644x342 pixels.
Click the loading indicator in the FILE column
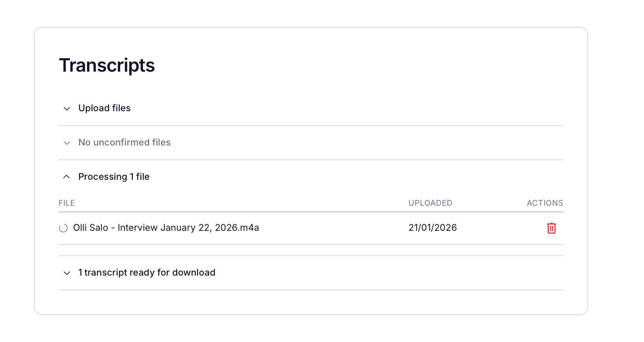(63, 228)
